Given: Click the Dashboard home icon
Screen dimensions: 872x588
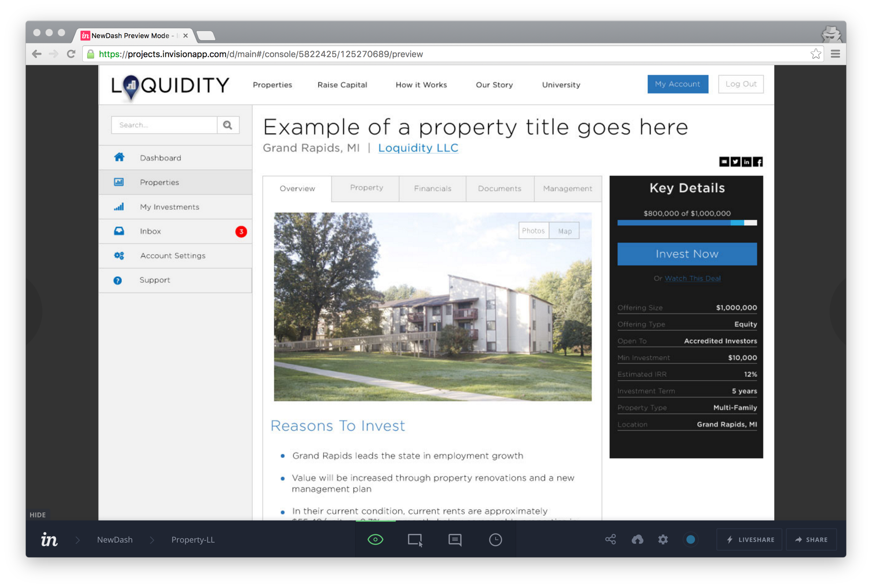Looking at the screenshot, I should pos(119,157).
